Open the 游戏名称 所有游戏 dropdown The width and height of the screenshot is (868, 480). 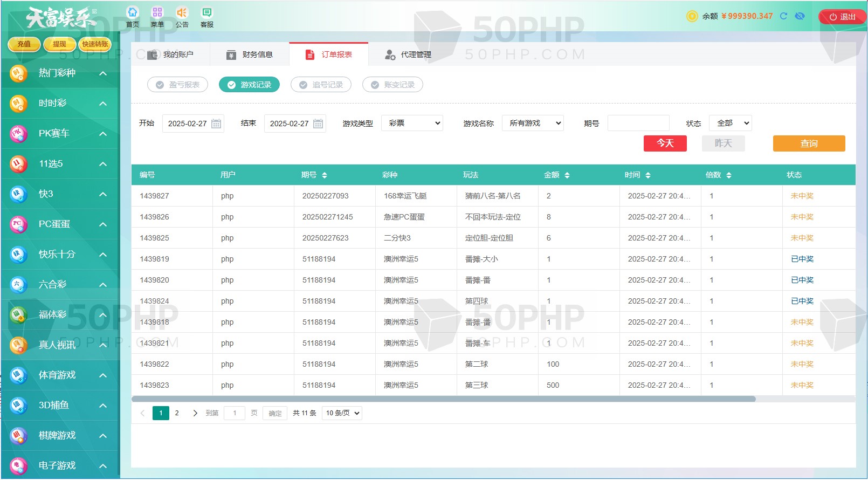(x=533, y=123)
